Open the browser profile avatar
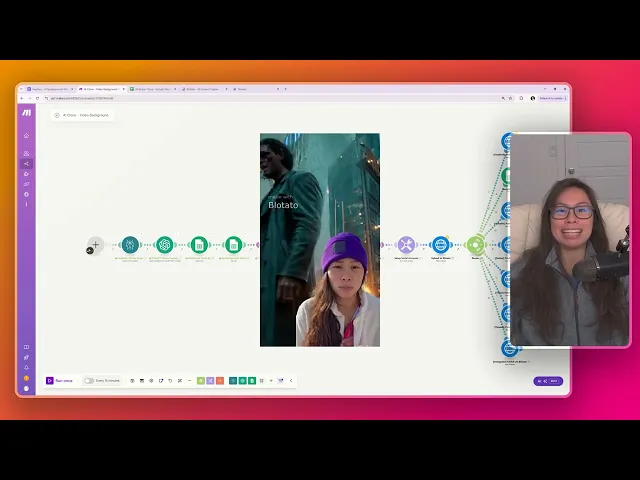 [533, 98]
